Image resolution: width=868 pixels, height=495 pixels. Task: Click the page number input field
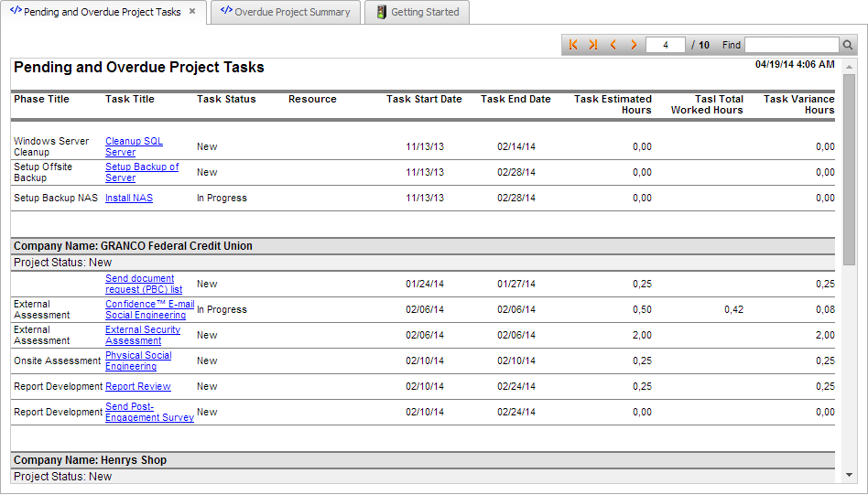tap(665, 45)
